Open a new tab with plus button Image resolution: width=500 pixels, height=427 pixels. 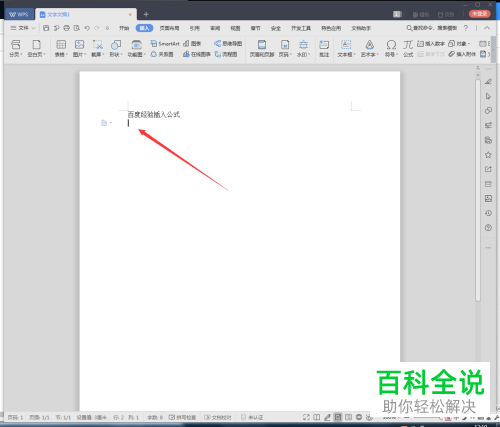[146, 14]
